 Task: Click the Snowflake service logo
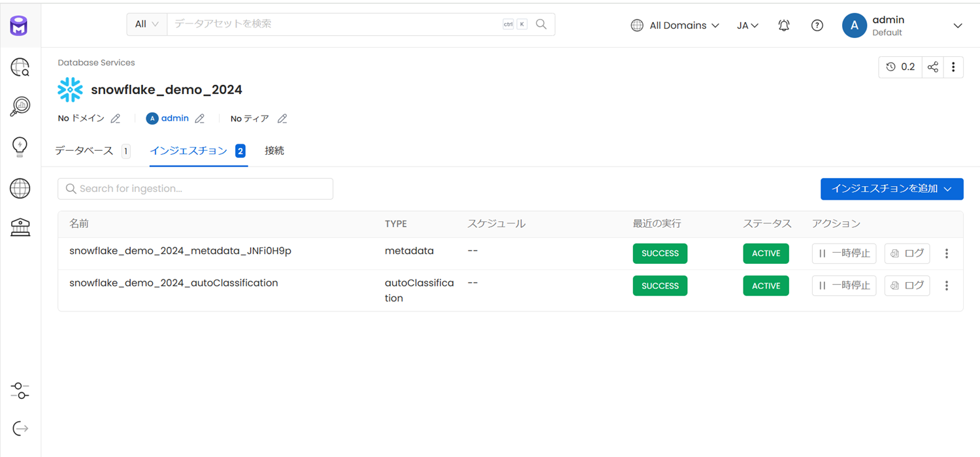pos(70,90)
